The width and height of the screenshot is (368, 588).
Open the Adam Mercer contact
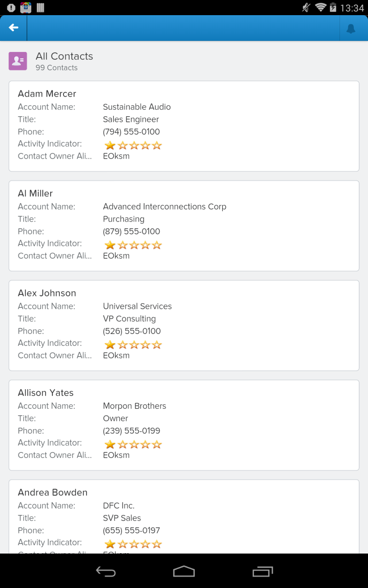pos(47,94)
